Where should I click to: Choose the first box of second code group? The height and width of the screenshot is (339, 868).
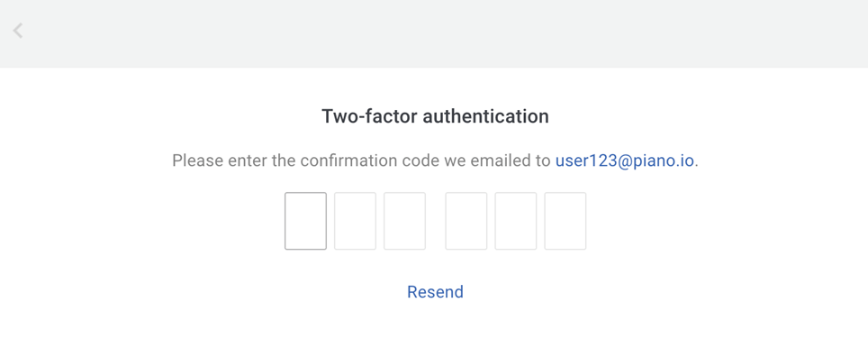pos(466,221)
